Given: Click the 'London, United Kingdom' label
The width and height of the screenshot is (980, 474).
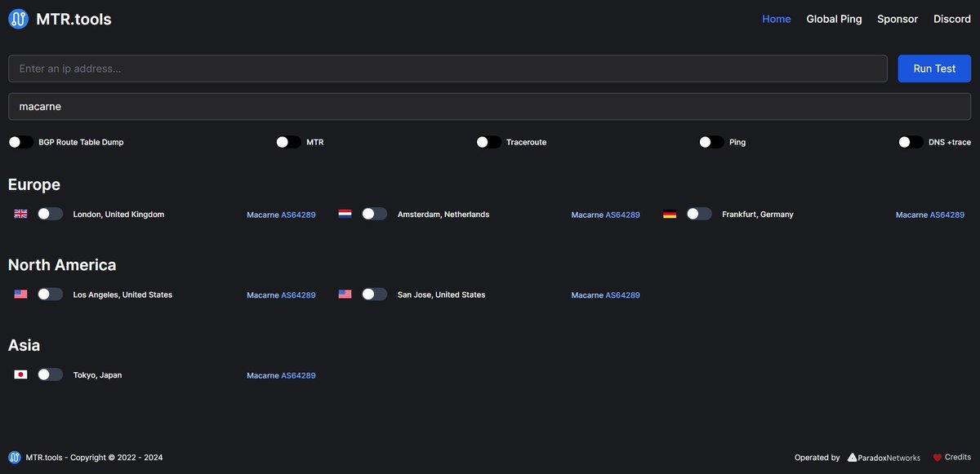Looking at the screenshot, I should pos(118,215).
